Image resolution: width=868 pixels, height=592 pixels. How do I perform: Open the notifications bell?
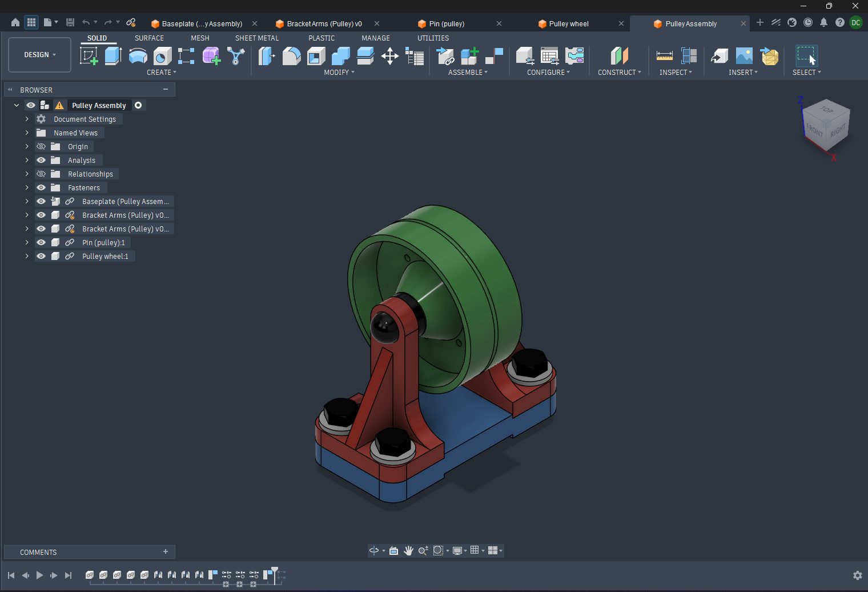click(823, 23)
